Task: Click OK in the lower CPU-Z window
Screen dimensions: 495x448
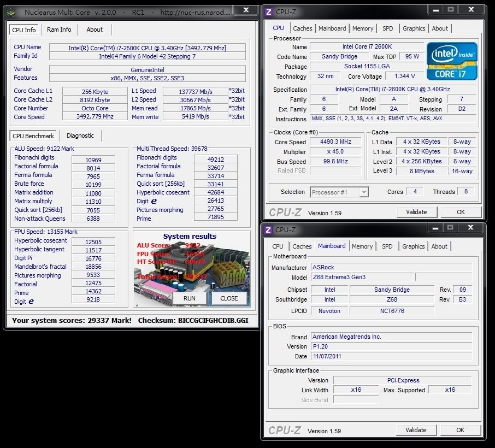Action: 460,430
